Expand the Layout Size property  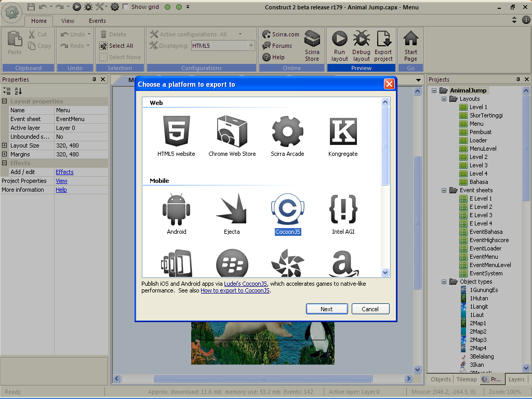[x=4, y=145]
